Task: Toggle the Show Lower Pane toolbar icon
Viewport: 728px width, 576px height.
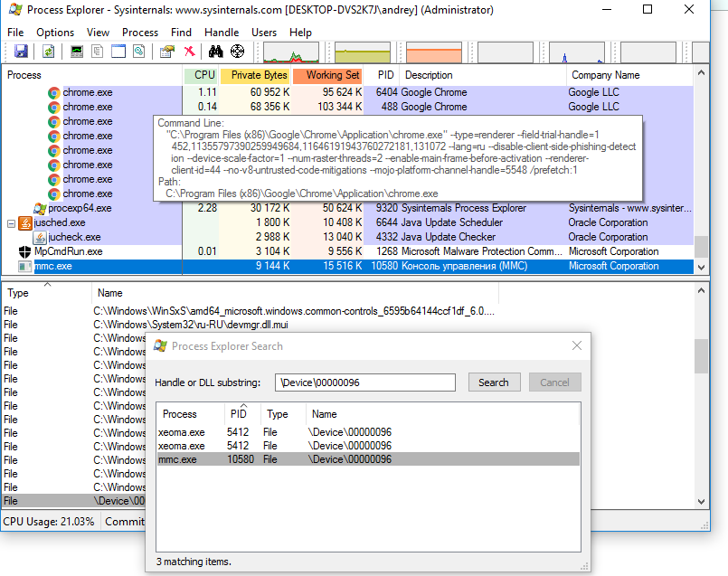Action: [x=118, y=52]
